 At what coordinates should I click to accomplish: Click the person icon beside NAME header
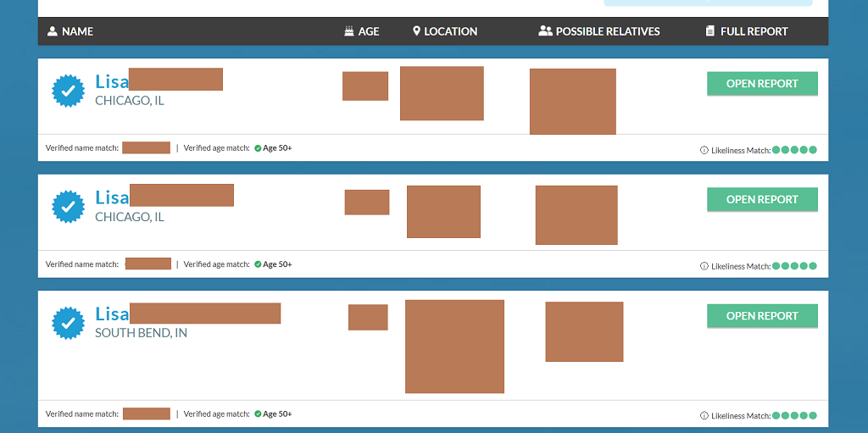pos(53,31)
